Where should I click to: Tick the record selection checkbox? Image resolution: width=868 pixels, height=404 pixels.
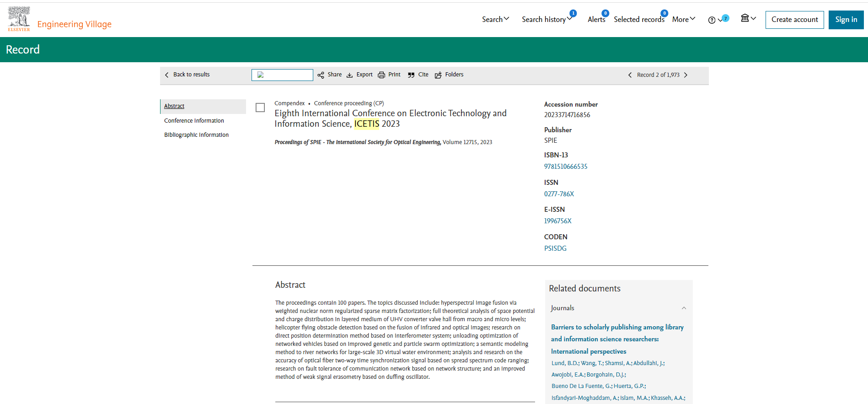click(260, 108)
